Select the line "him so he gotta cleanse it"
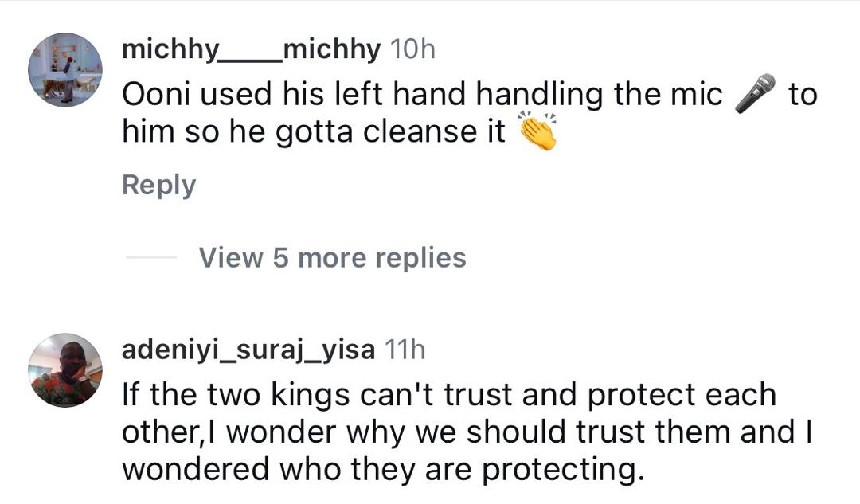Viewport: 860px width, 504px height. (x=314, y=132)
